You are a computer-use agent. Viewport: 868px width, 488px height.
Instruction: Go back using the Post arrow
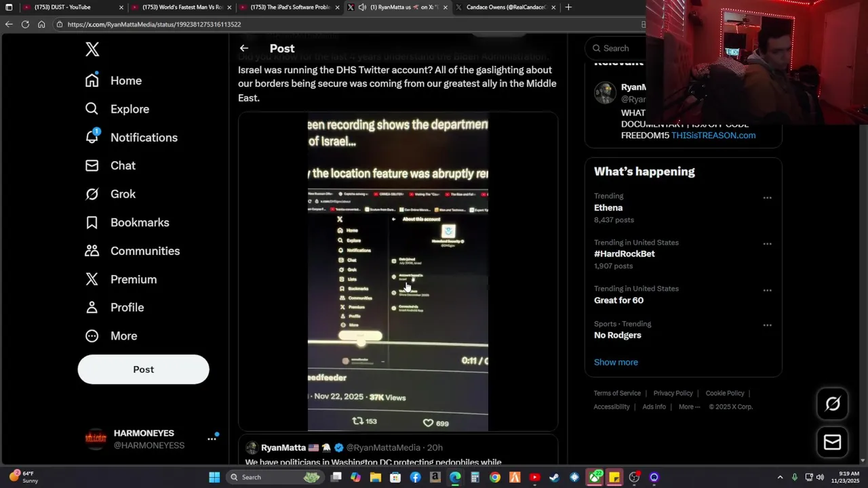coord(243,48)
